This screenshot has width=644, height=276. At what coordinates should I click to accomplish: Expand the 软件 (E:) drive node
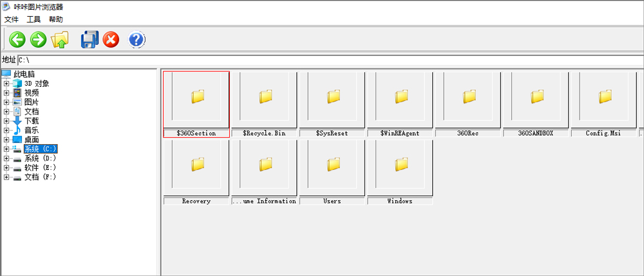point(6,168)
